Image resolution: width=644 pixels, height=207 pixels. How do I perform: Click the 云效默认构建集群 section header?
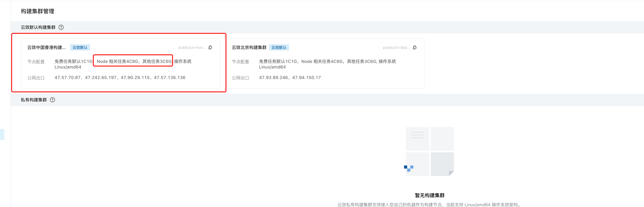click(38, 27)
